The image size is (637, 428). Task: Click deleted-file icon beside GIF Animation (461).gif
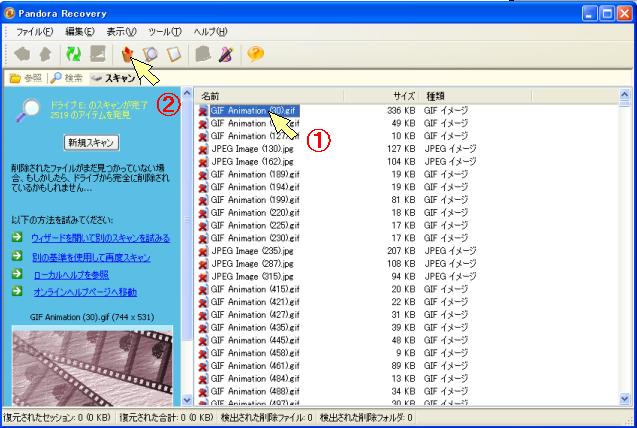click(x=203, y=366)
